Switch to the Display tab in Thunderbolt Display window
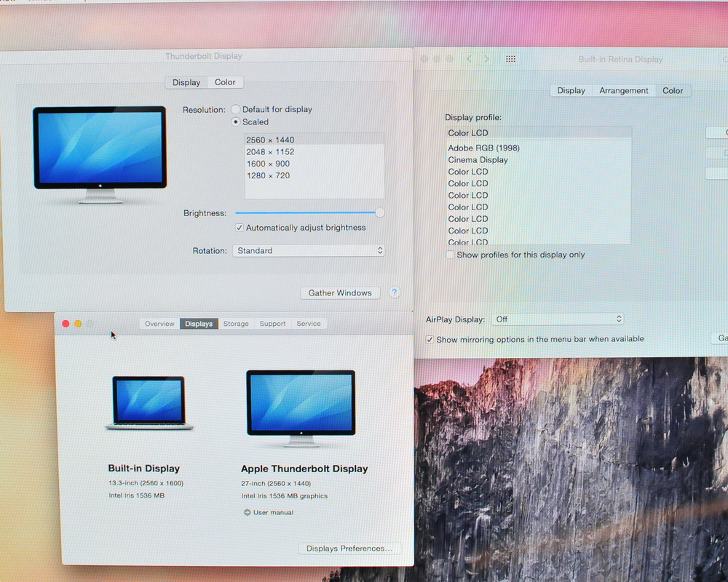The image size is (728, 582). coord(186,82)
